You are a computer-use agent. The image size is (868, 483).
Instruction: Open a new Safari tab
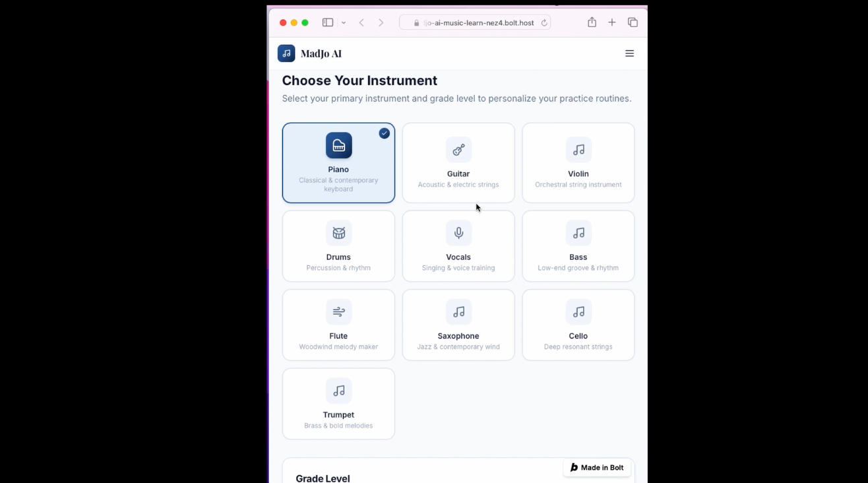[x=612, y=22]
